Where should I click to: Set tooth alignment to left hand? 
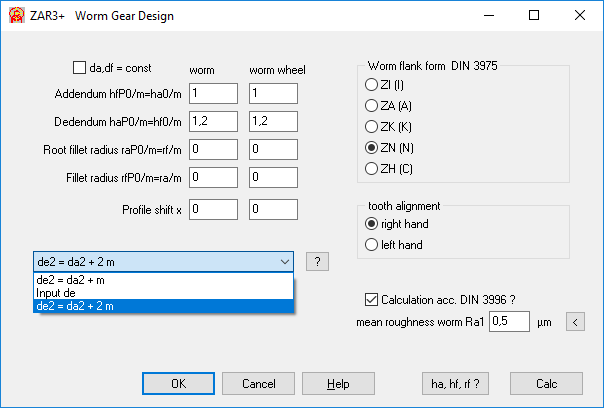[372, 244]
